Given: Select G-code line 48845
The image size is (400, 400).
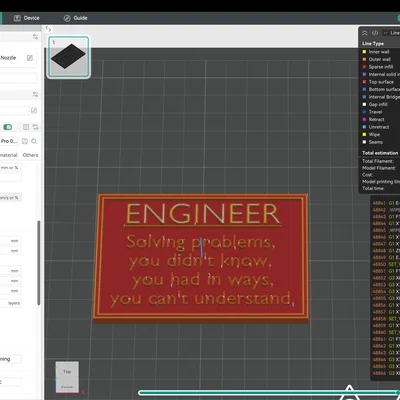Looking at the screenshot, I should [386, 230].
